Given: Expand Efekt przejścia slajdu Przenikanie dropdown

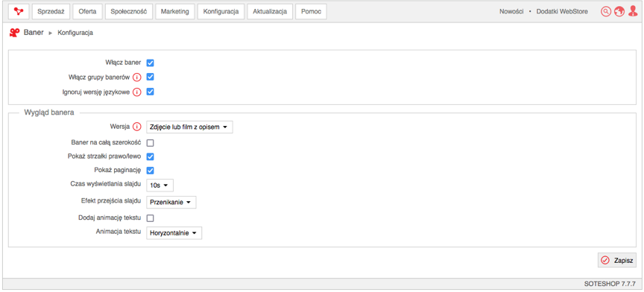Looking at the screenshot, I should [171, 203].
